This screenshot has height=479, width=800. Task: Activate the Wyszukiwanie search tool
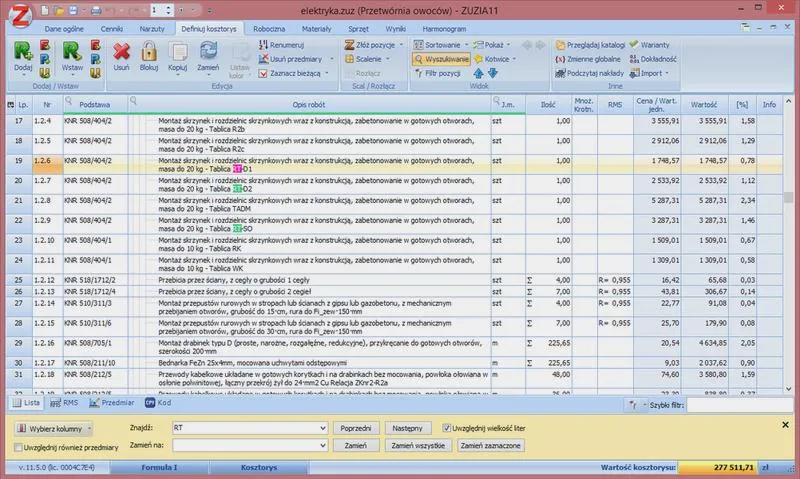[441, 59]
